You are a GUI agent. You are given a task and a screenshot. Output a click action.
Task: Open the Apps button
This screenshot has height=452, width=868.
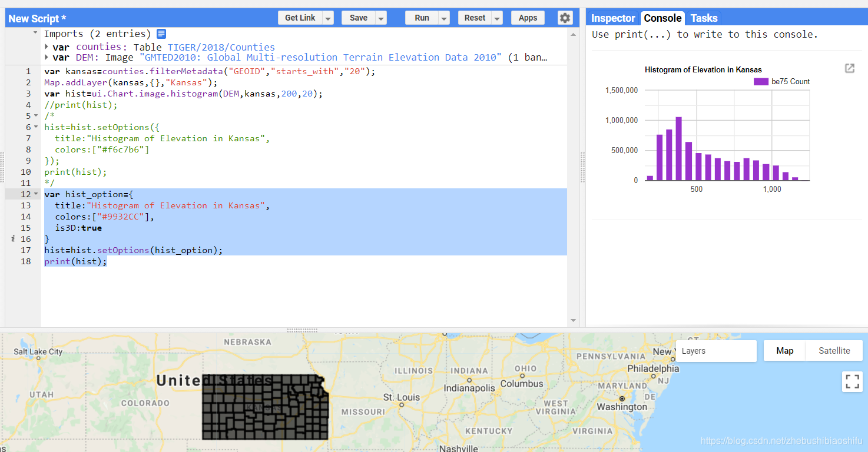tap(528, 18)
